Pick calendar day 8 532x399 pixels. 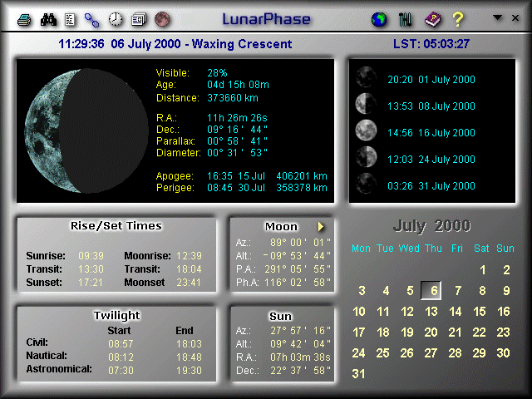point(482,291)
